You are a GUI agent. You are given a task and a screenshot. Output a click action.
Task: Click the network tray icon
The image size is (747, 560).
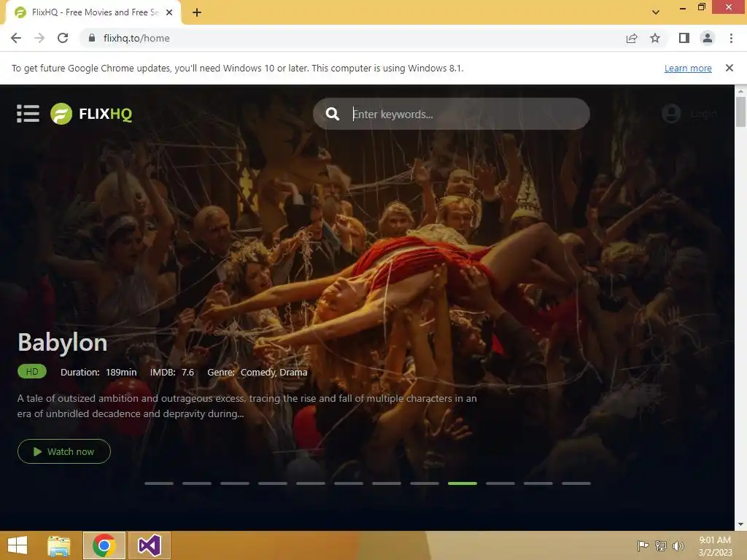[x=661, y=545]
